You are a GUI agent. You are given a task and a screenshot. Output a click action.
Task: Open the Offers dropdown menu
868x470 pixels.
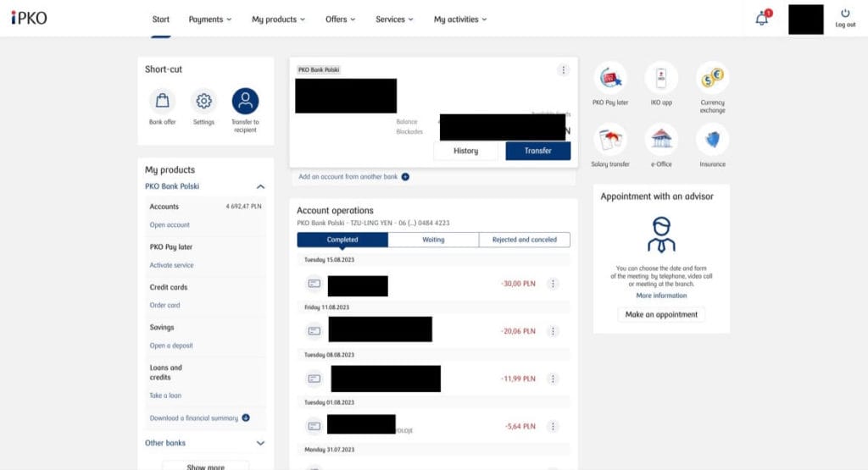click(341, 19)
